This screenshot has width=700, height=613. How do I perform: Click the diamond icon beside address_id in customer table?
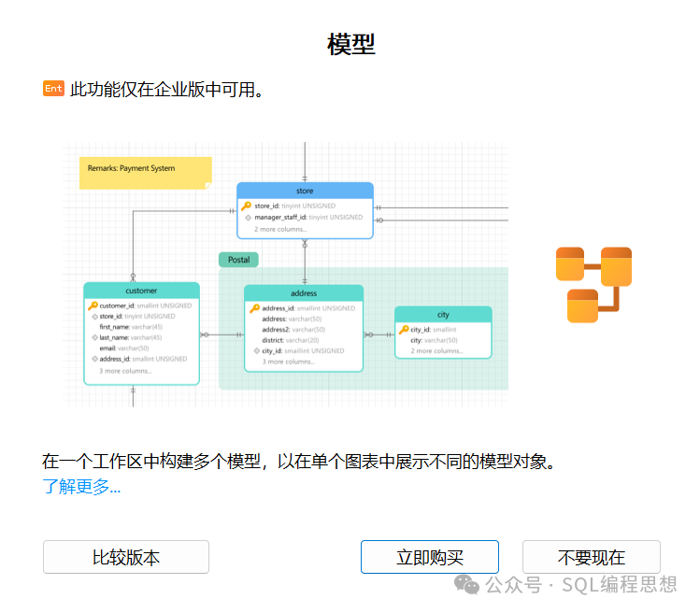tap(94, 359)
